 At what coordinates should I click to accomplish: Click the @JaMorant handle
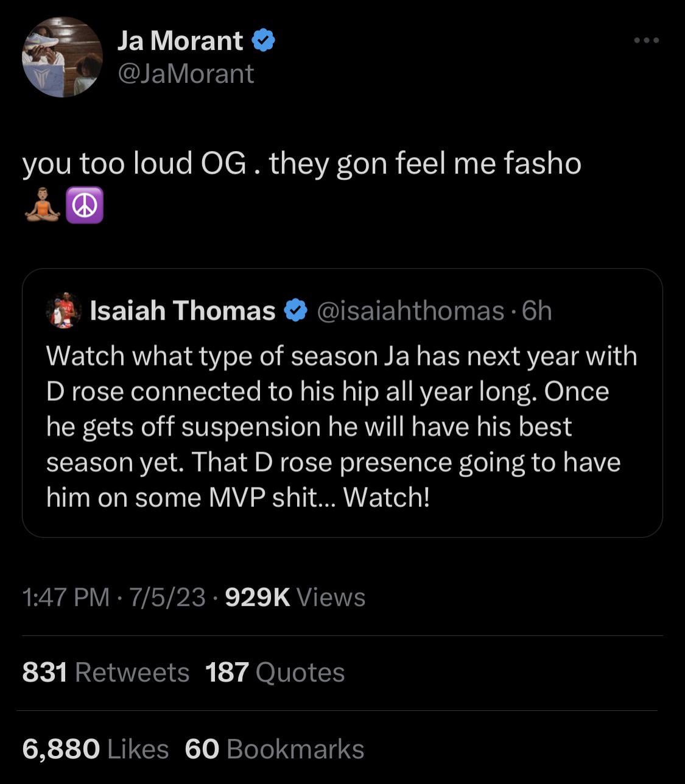click(x=185, y=74)
